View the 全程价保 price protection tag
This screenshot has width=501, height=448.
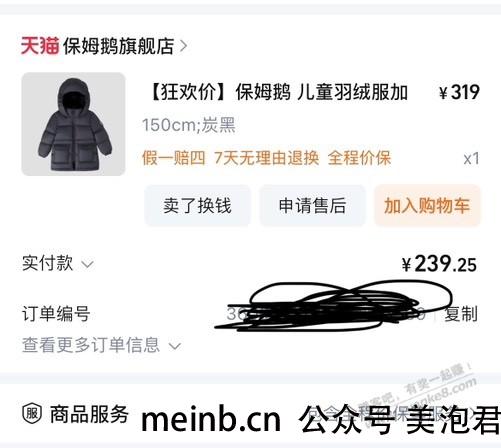pos(359,158)
